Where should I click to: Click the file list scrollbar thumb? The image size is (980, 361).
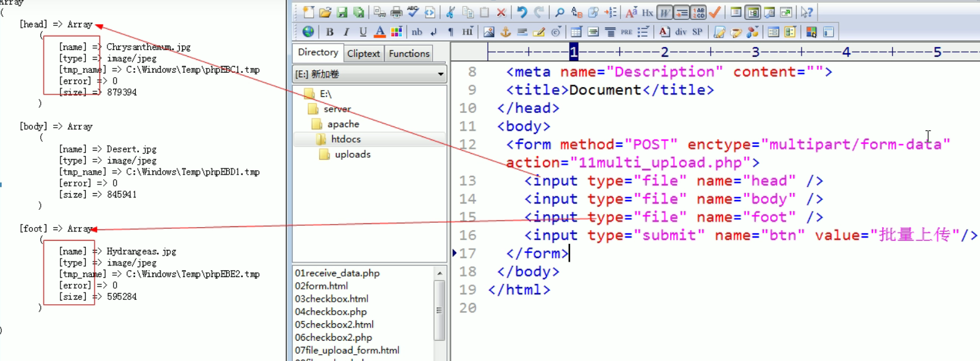(440, 310)
